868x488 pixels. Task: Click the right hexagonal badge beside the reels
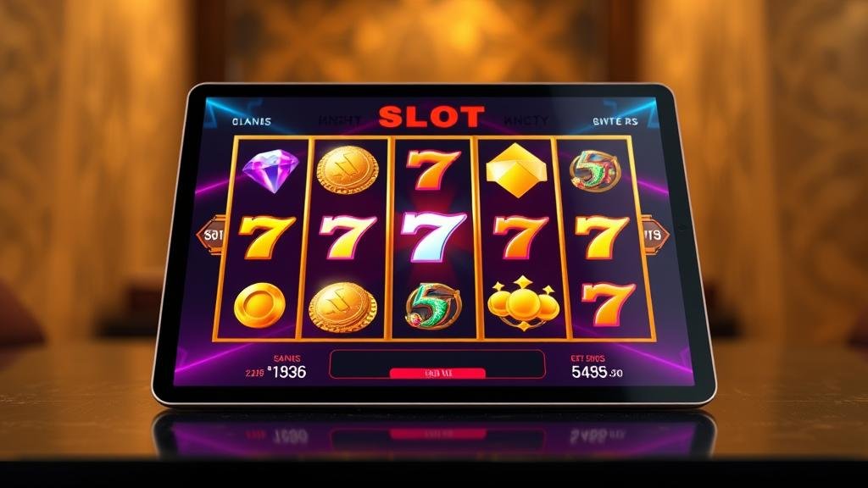tap(655, 235)
